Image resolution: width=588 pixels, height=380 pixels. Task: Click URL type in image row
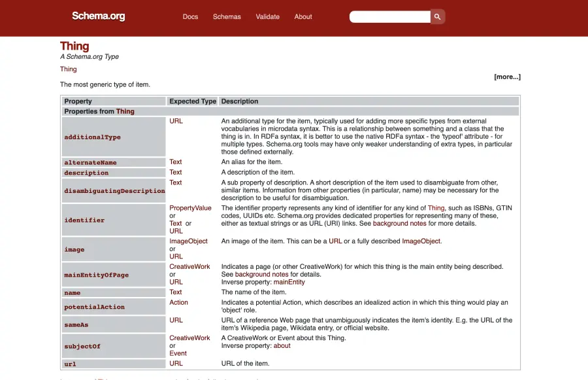[x=176, y=256]
